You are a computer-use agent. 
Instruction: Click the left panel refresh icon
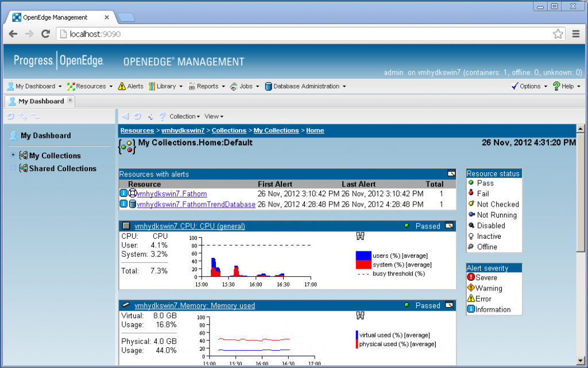tap(10, 117)
